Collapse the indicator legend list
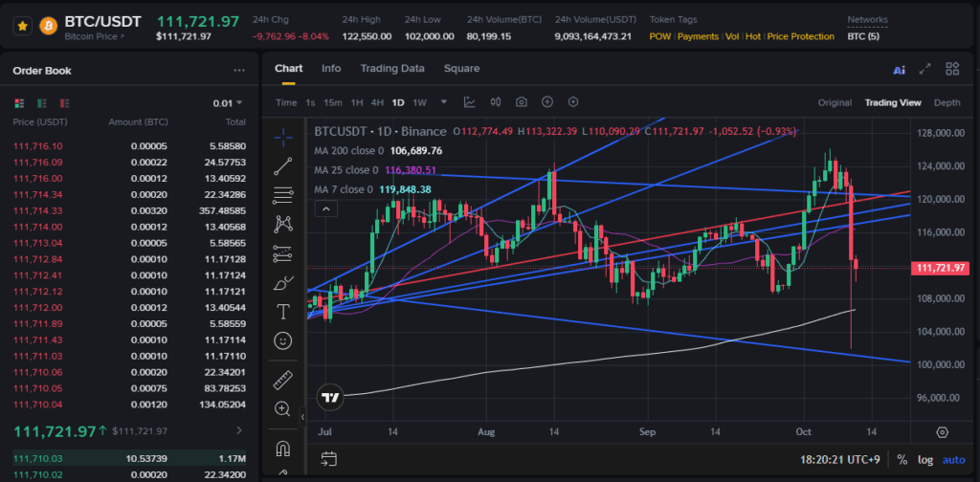The image size is (980, 482). pos(326,208)
